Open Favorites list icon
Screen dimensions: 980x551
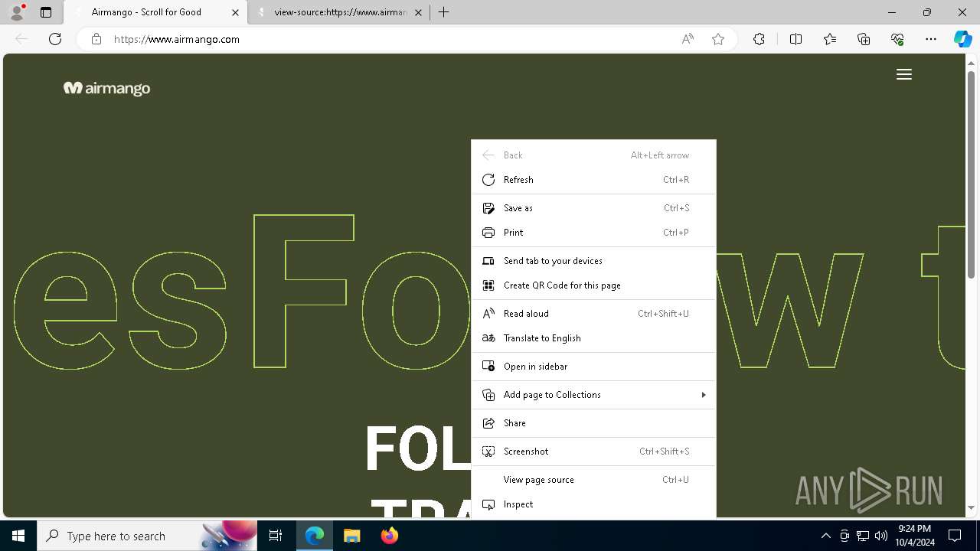(830, 39)
